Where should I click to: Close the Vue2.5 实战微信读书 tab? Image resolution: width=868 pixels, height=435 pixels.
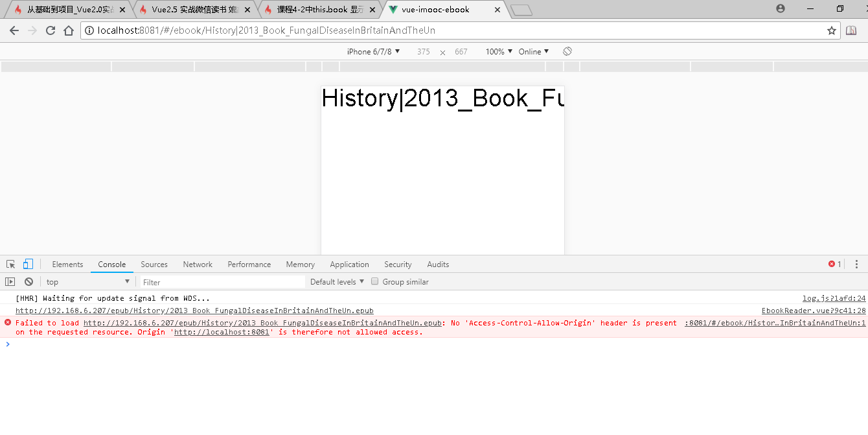coord(247,10)
